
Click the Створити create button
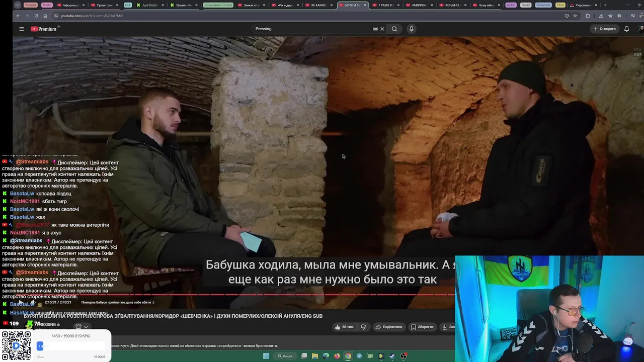tap(604, 29)
